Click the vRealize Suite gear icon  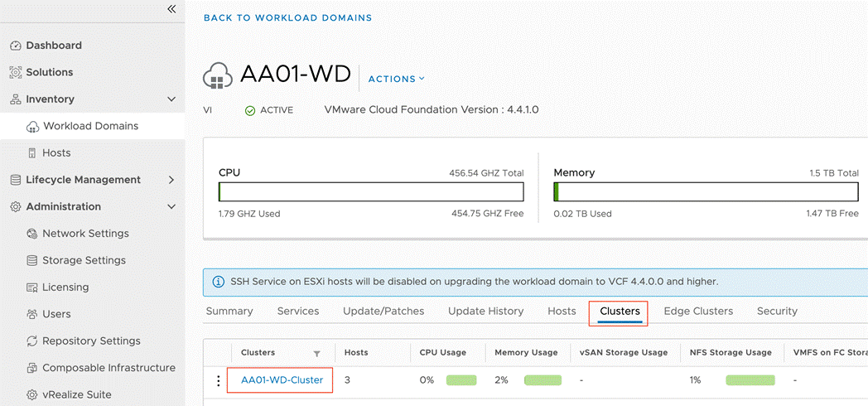32,395
